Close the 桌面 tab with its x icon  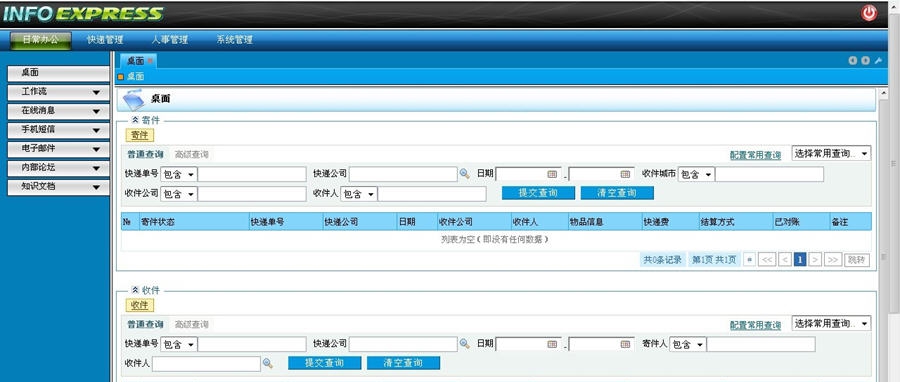click(x=150, y=61)
